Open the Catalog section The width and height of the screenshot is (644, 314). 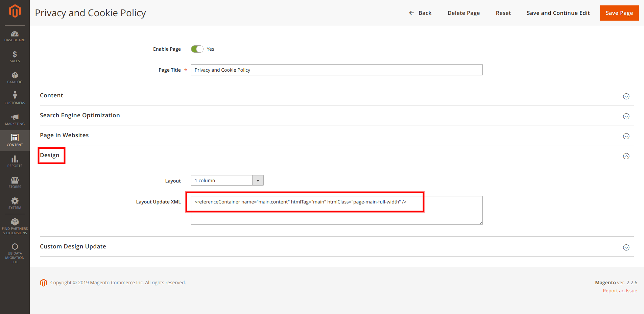coord(15,77)
